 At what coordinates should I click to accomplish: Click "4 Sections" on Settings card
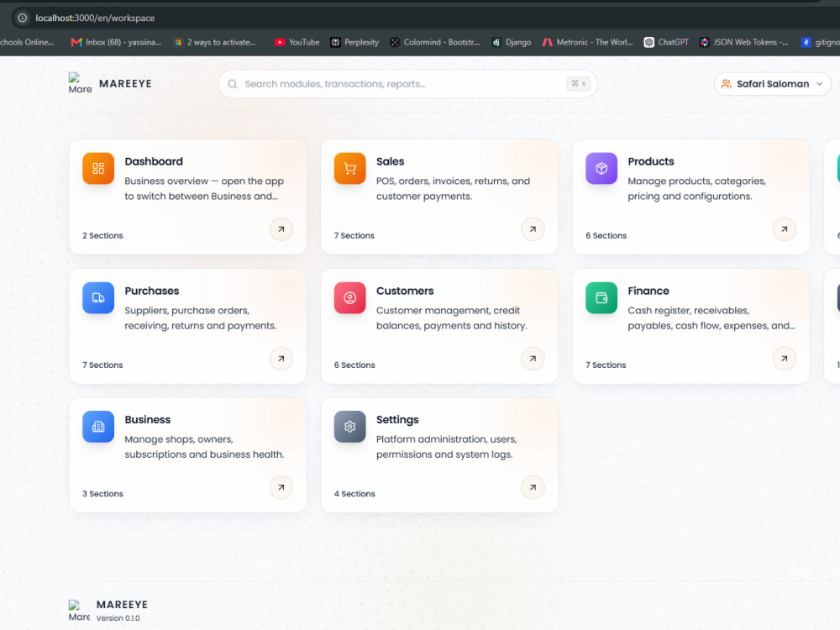point(354,494)
